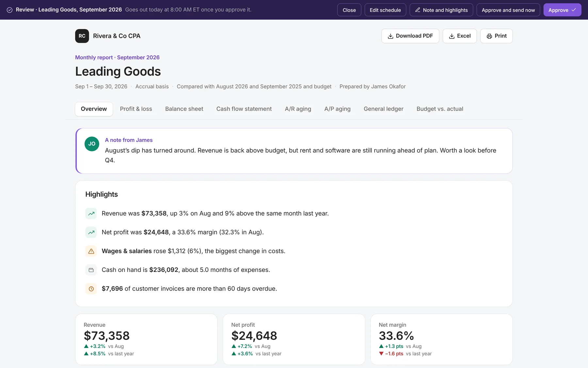Click the wallet icon beside Cash on hand
588x368 pixels.
[x=91, y=270]
